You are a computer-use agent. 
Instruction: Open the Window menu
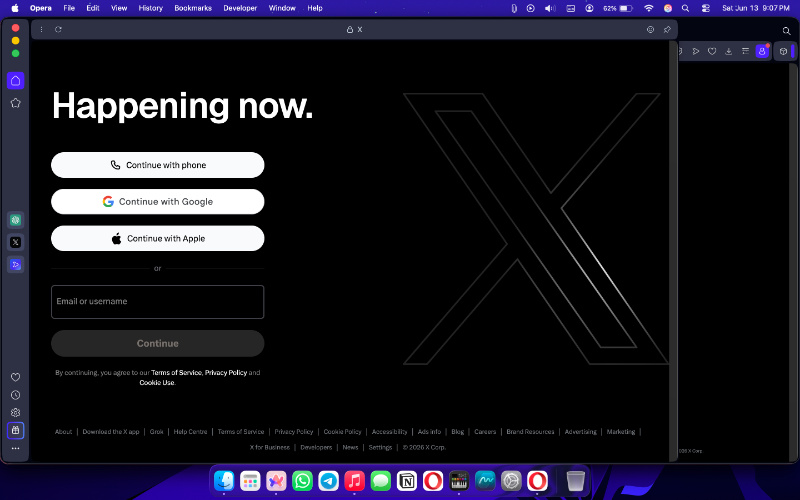(x=282, y=8)
